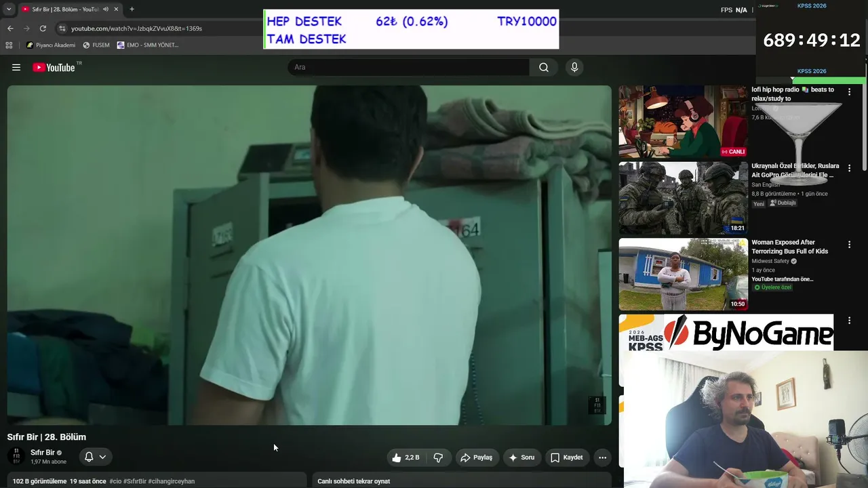Click the Soru ask button
The height and width of the screenshot is (488, 868).
point(521,457)
